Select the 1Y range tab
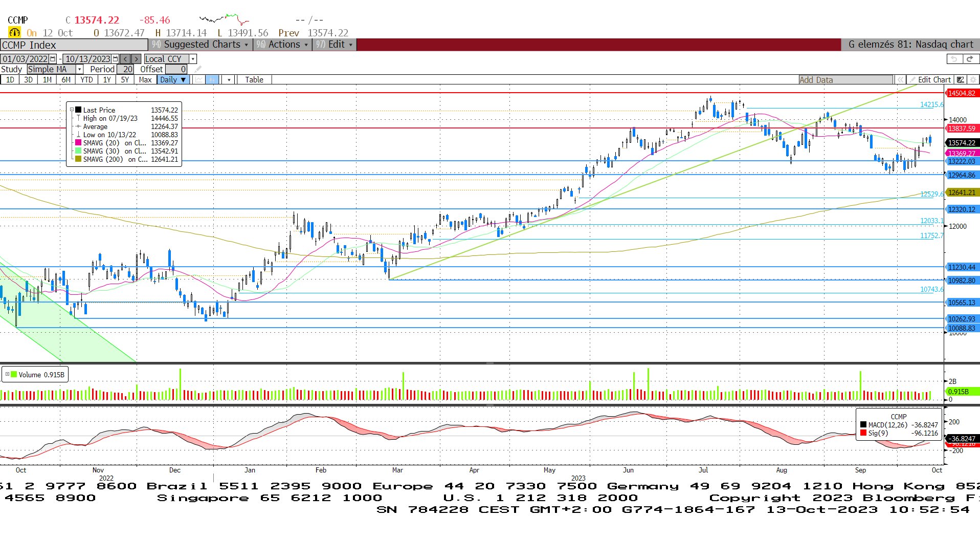Screen dimensions: 980x538 (x=106, y=80)
